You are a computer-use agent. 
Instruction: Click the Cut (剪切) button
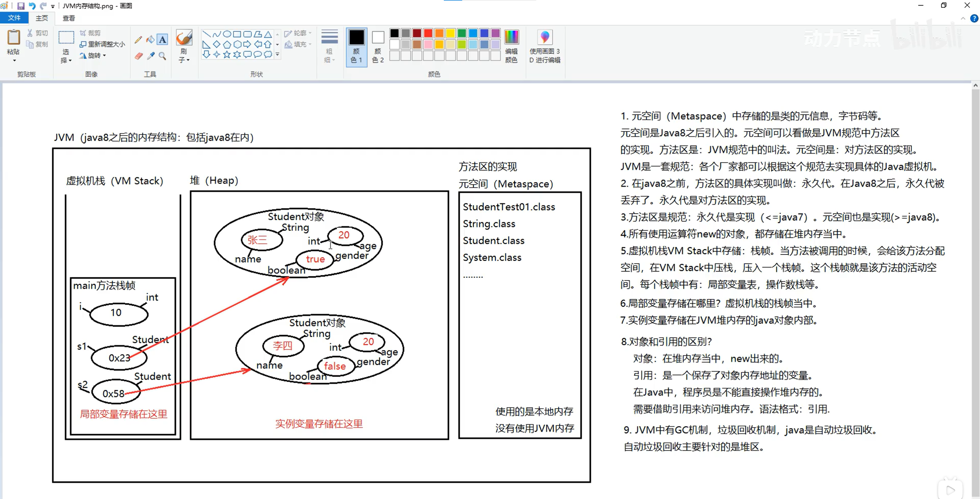coord(37,33)
